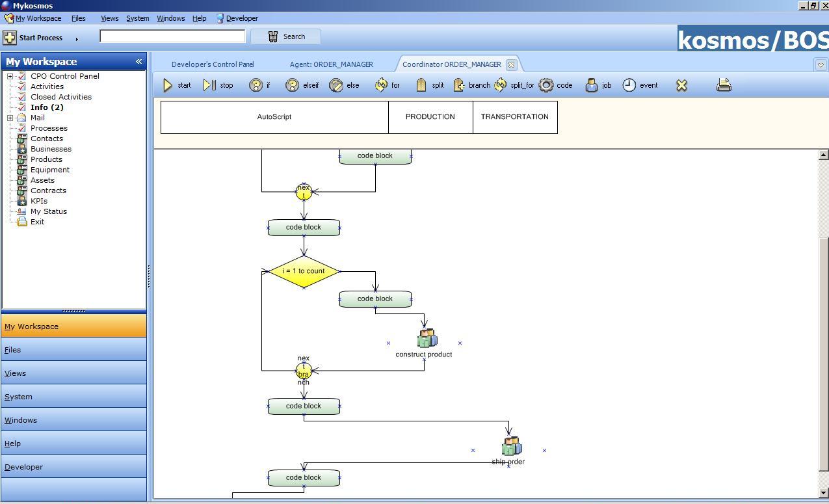Select the Views sidebar button
This screenshot has height=504, width=829.
point(73,373)
